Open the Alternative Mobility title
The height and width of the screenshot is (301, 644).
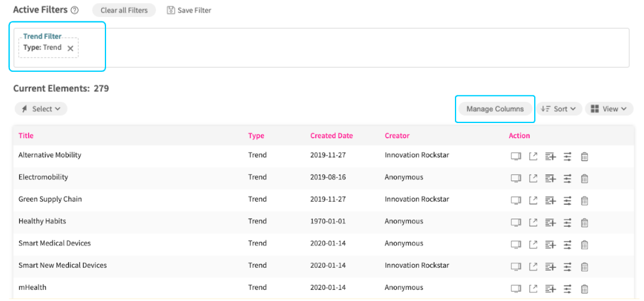50,155
